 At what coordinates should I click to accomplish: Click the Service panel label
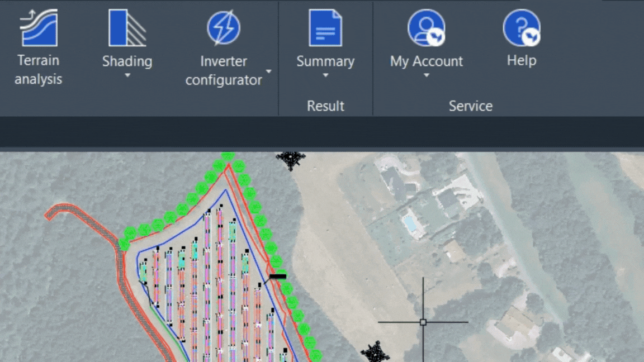(470, 106)
